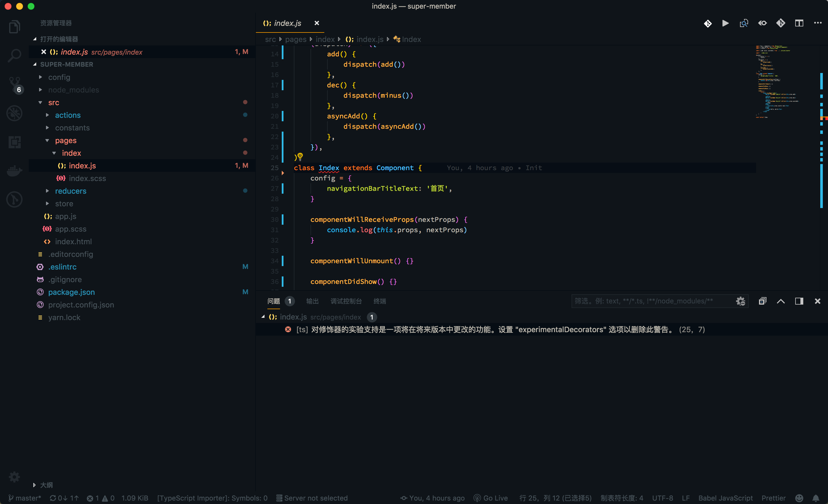Switch to the 终端 (Terminal) tab

[380, 301]
